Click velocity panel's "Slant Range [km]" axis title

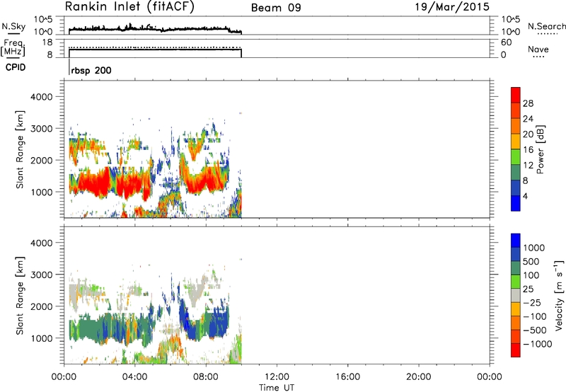point(20,296)
